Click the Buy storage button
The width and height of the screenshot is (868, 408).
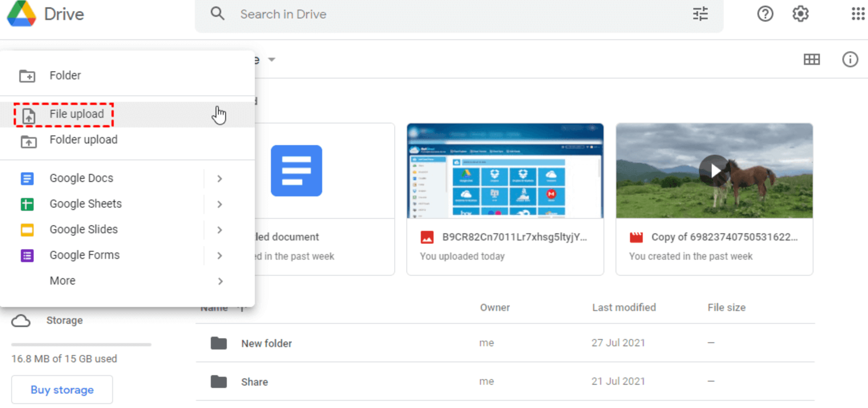coord(62,390)
